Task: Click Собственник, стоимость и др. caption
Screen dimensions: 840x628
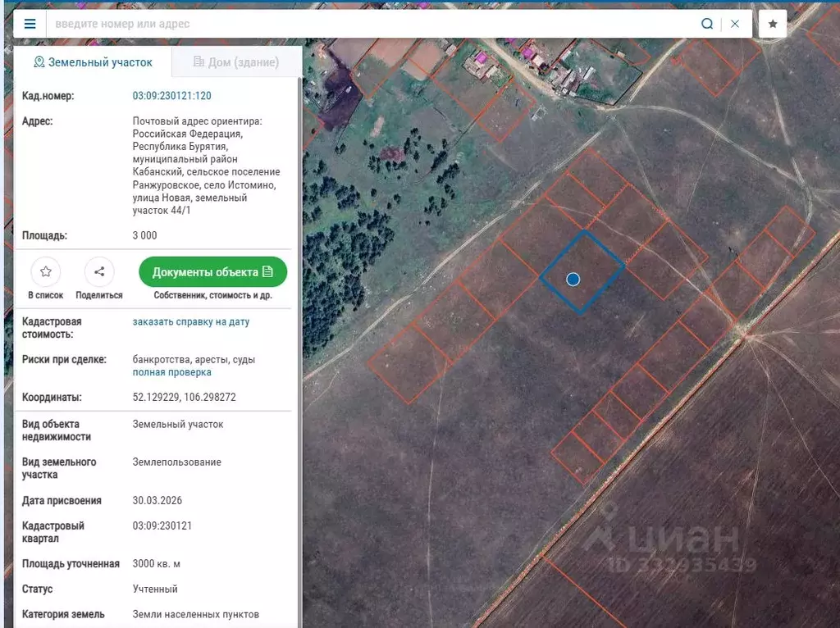Action: (212, 295)
